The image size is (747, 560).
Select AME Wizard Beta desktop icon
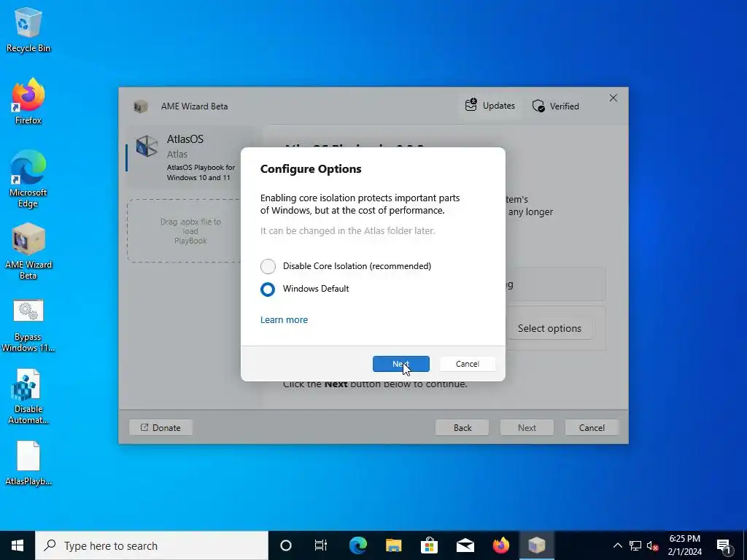point(28,252)
